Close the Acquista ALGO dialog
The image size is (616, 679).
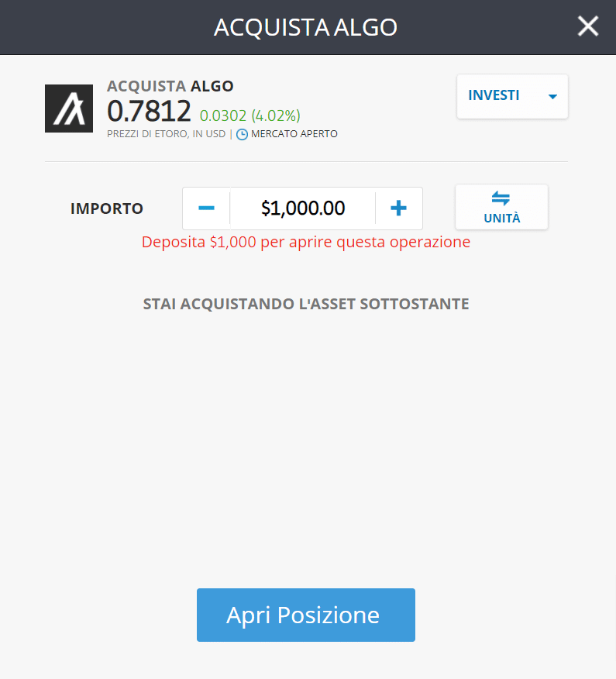[x=588, y=26]
